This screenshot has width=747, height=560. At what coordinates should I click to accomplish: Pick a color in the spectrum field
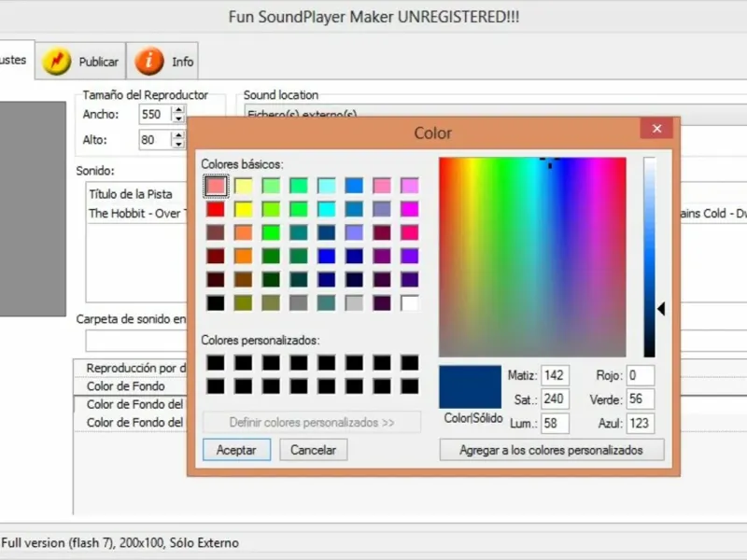[532, 258]
